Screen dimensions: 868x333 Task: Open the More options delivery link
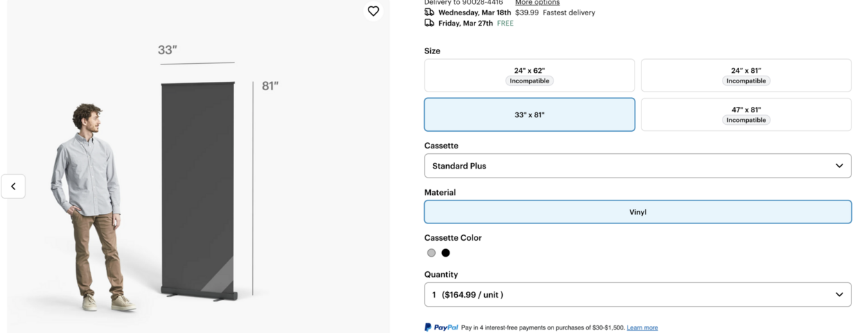coord(537,3)
